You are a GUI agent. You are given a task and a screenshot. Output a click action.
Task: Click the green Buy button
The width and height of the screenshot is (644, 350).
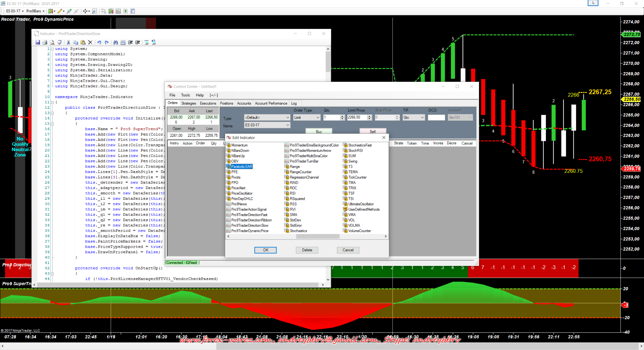click(x=319, y=131)
